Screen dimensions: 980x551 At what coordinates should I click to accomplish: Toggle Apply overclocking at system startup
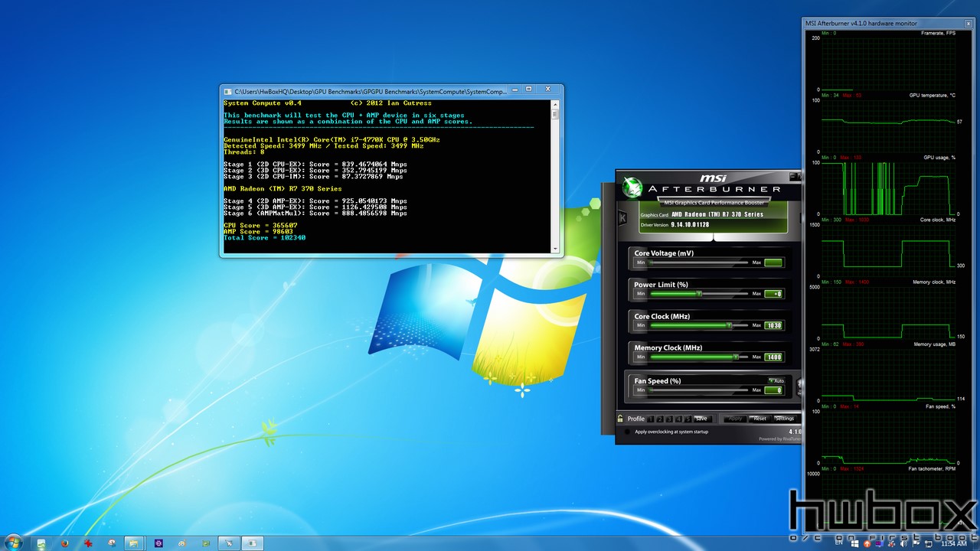627,432
